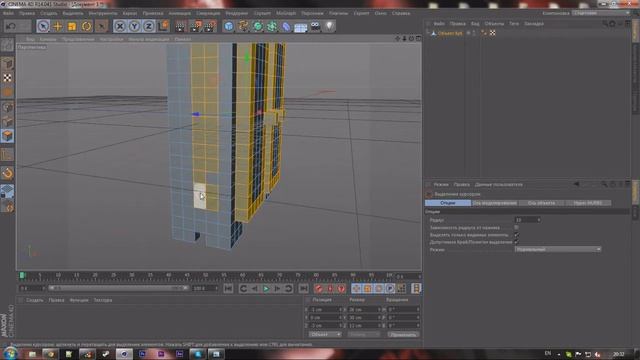Click the position X input field
640x360 pixels.
tap(325, 310)
